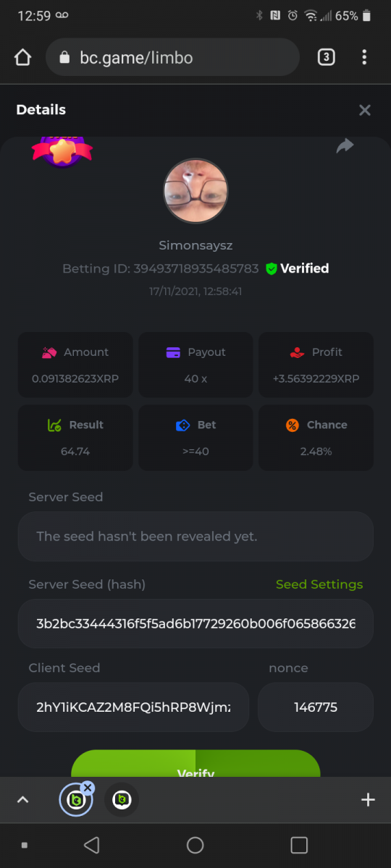Switch to the second BC.Game tab
The height and width of the screenshot is (868, 391).
tap(122, 799)
